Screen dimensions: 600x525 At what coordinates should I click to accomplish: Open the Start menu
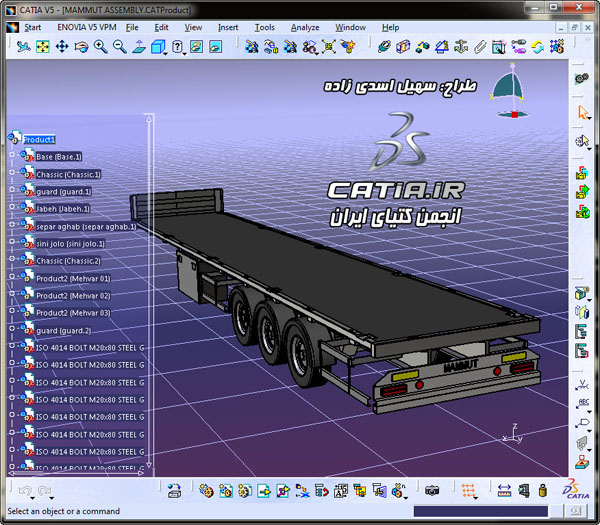pyautogui.click(x=33, y=28)
